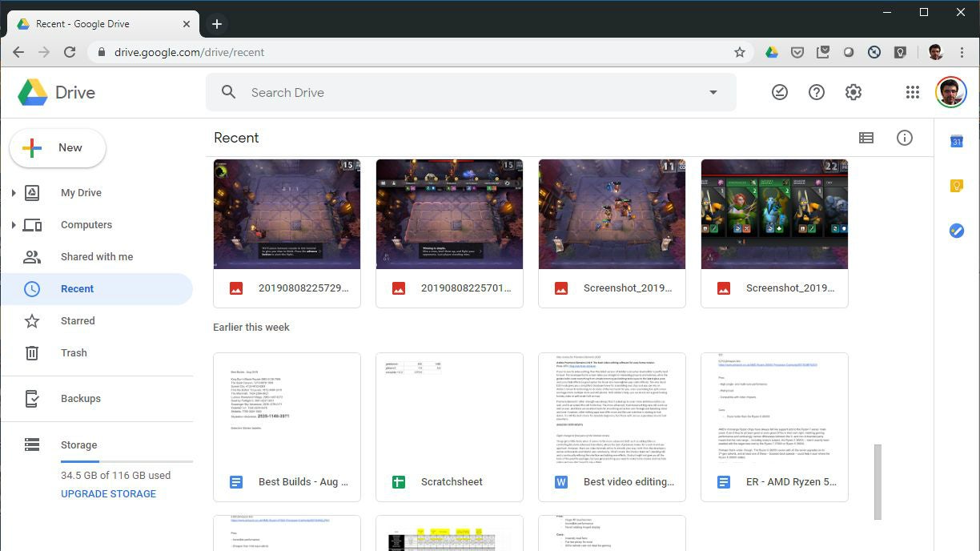Open the Chrome three-dot menu

(x=962, y=52)
